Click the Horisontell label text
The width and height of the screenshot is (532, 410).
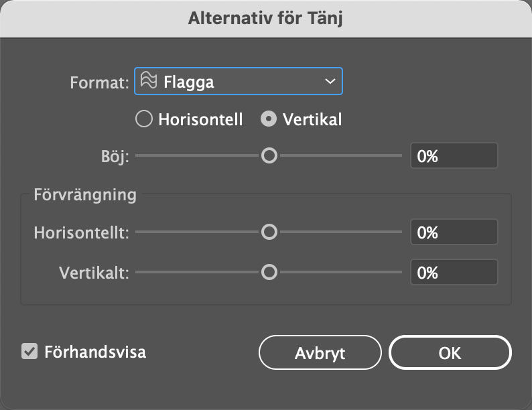click(x=200, y=119)
